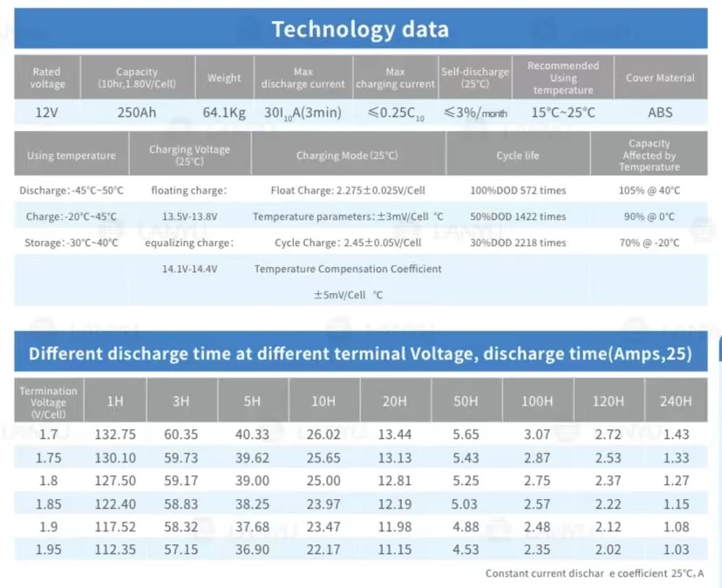This screenshot has width=722, height=588.
Task: Select the 100%DOD 572 times entry
Action: click(518, 190)
